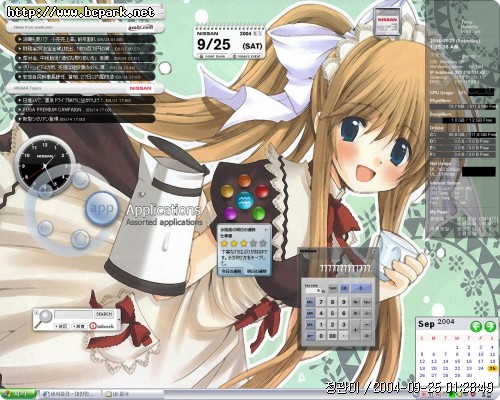This screenshot has height=400, width=500.
Task: Click the calculator percent key
Action: (x=356, y=302)
